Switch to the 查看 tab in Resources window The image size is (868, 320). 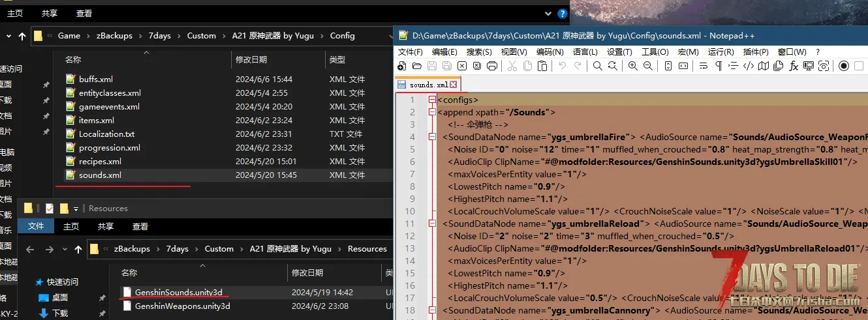coord(140,226)
